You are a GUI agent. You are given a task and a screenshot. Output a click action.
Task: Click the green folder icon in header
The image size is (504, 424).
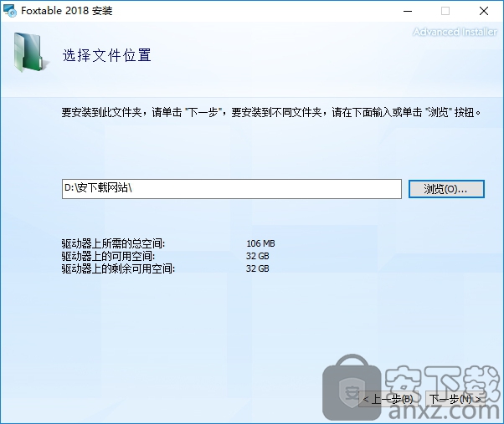pyautogui.click(x=30, y=53)
